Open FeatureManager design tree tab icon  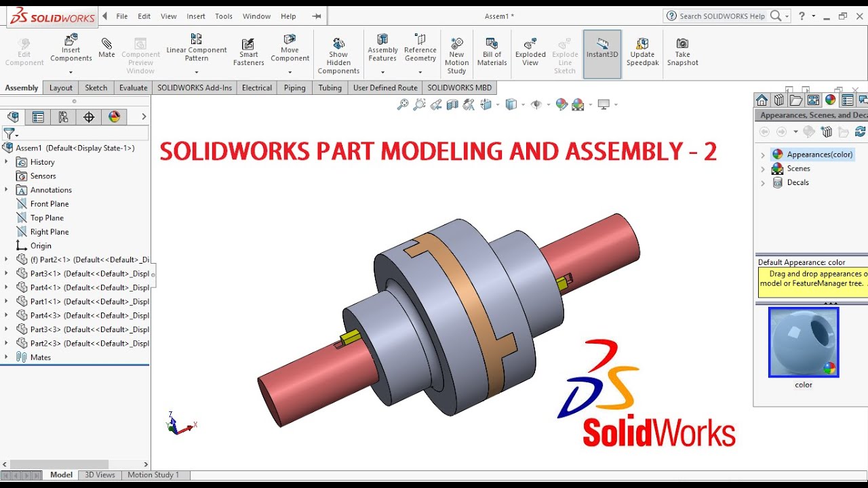(13, 117)
